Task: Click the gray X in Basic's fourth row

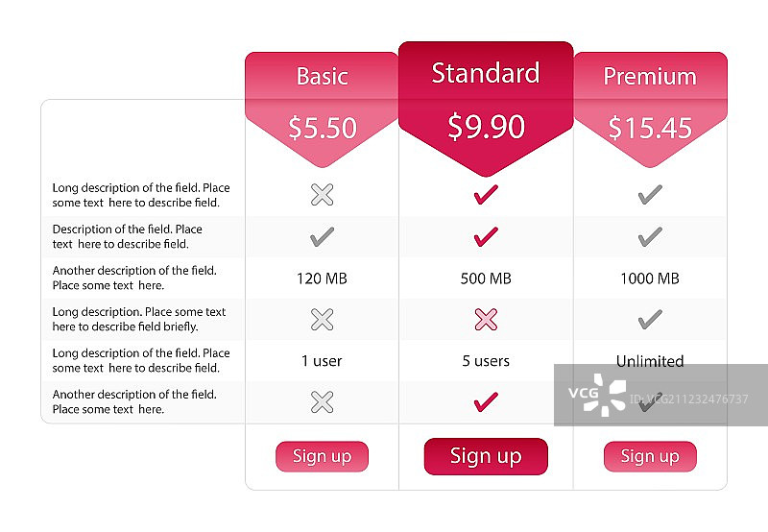Action: pyautogui.click(x=323, y=320)
